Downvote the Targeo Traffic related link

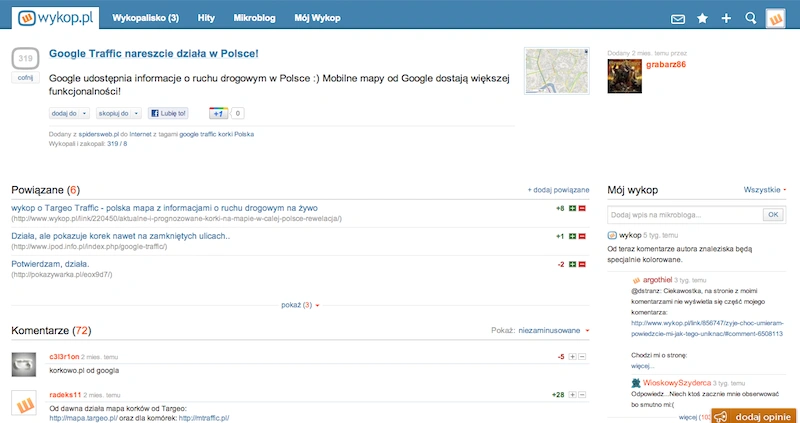pyautogui.click(x=582, y=208)
